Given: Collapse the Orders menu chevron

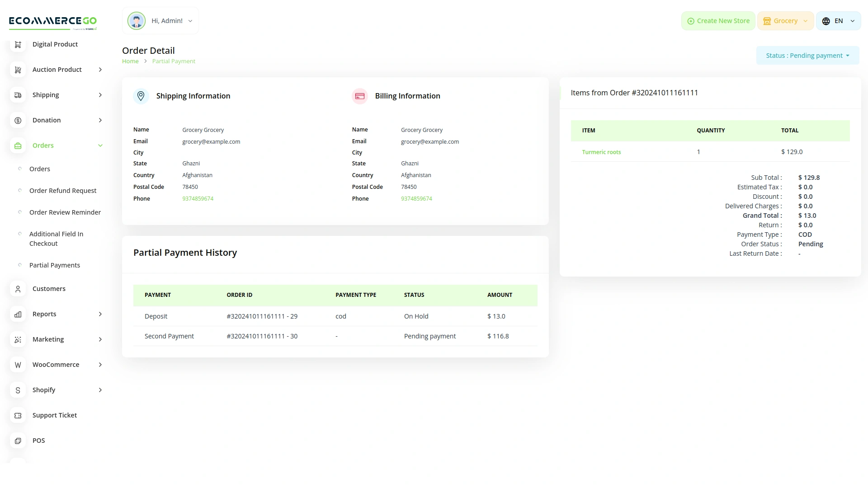Looking at the screenshot, I should pyautogui.click(x=100, y=145).
